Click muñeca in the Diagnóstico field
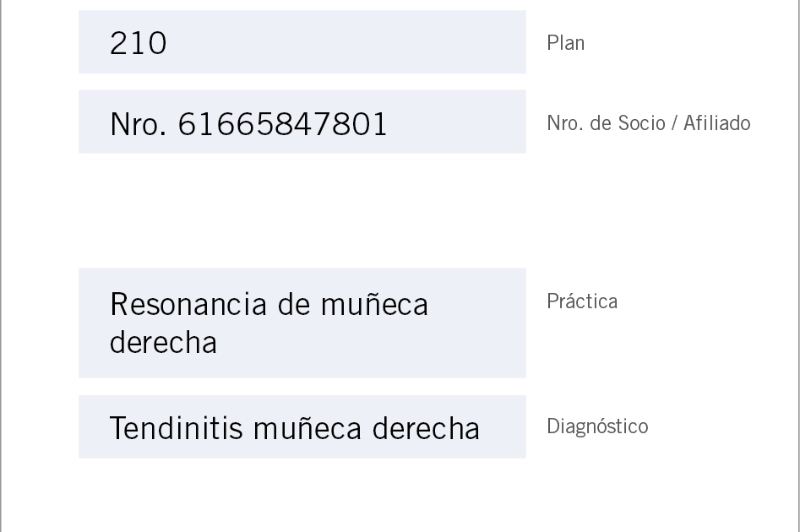The height and width of the screenshot is (532, 800). coord(307,428)
